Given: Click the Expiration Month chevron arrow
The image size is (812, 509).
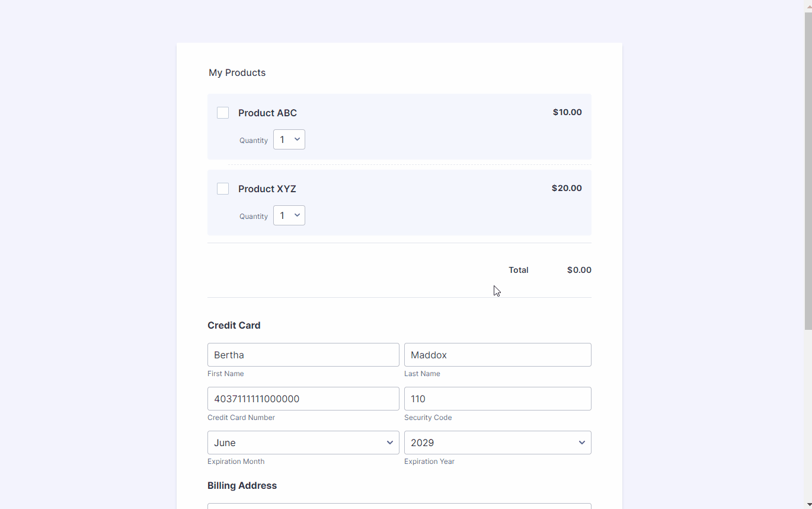Looking at the screenshot, I should pos(390,443).
